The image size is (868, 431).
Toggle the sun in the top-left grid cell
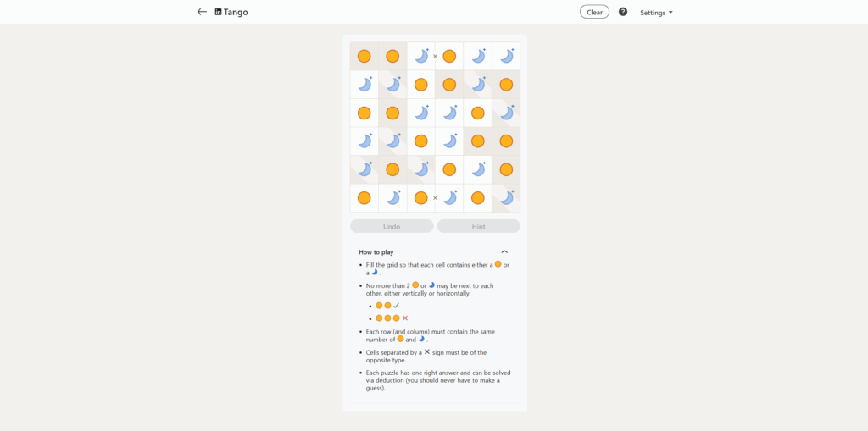pyautogui.click(x=364, y=57)
